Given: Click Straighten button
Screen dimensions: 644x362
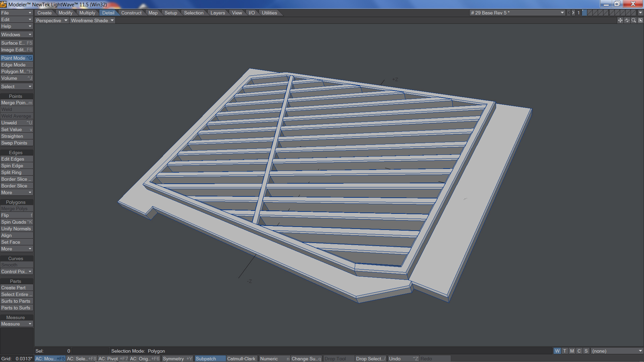Looking at the screenshot, I should tap(16, 136).
